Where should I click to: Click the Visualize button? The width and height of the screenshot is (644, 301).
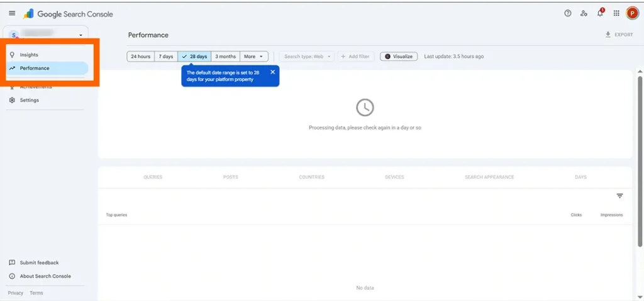(x=399, y=56)
